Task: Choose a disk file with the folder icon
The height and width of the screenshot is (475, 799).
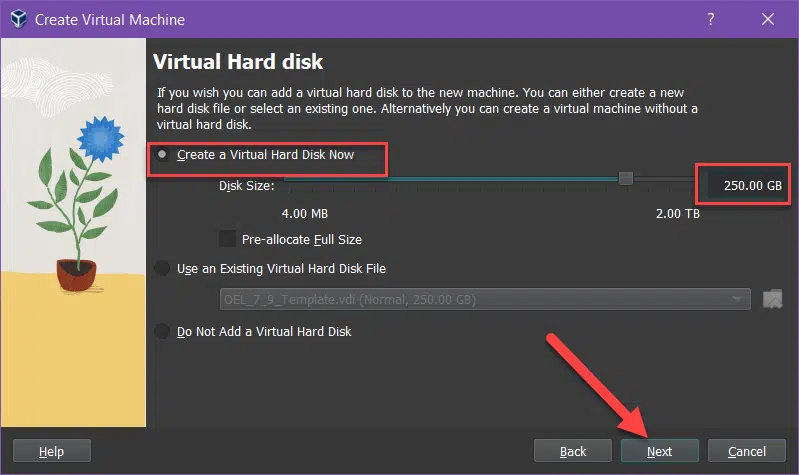Action: tap(773, 299)
